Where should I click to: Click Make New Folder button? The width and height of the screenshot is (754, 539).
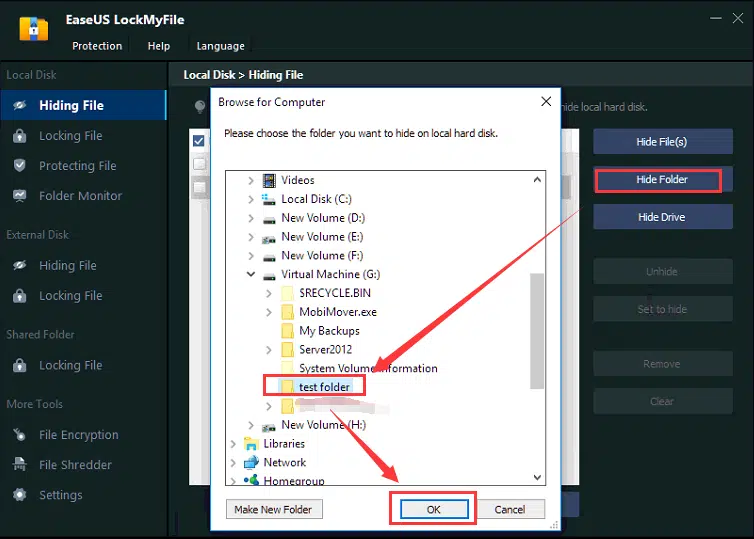[x=273, y=509]
